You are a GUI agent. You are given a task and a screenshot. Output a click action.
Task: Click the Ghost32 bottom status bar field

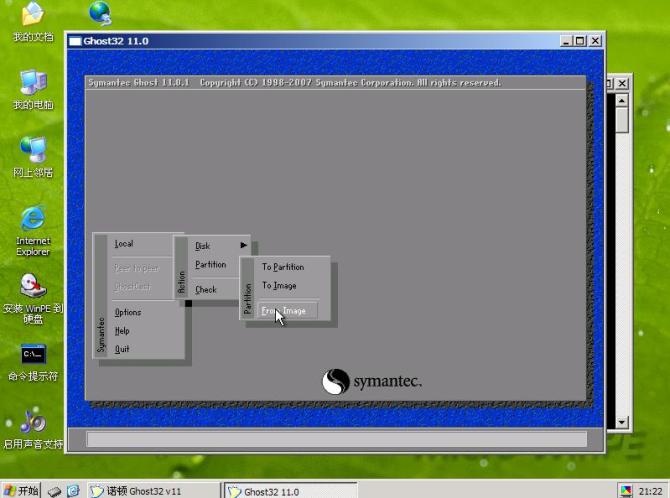[337, 439]
